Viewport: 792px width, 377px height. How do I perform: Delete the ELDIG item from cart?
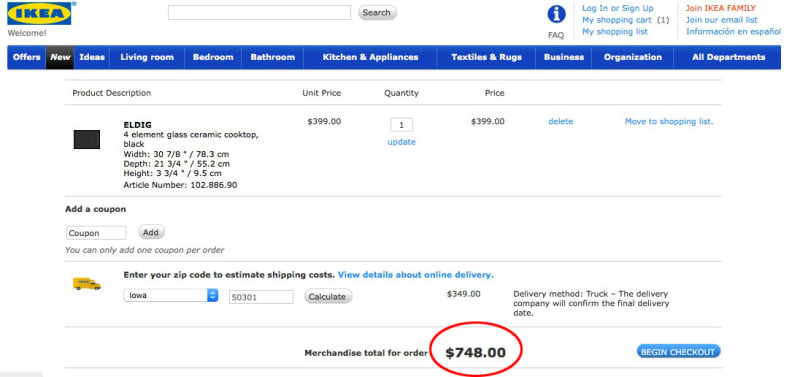(x=561, y=121)
